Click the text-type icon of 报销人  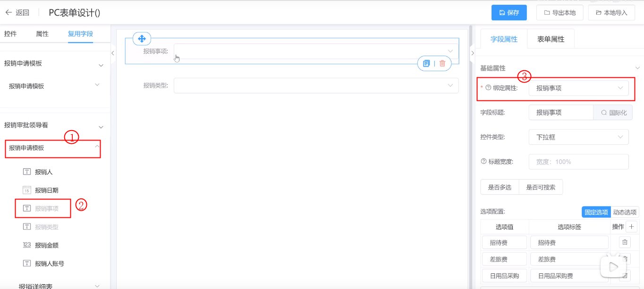[27, 172]
